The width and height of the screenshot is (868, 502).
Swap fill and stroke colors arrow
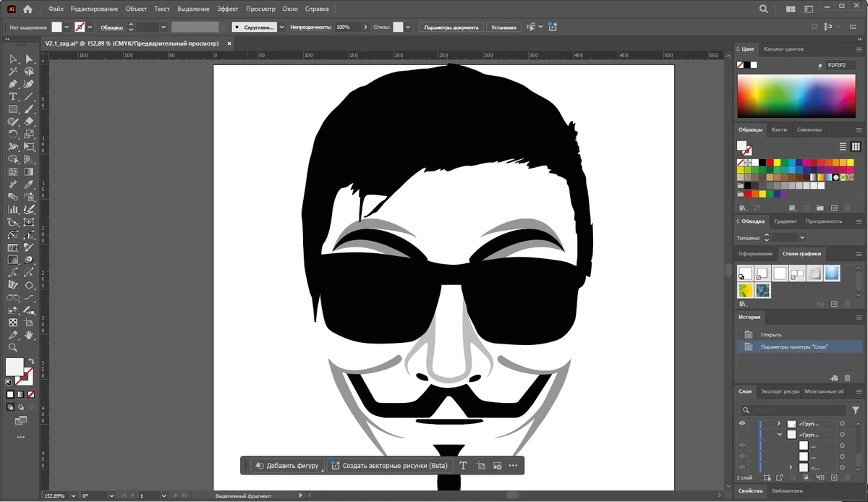[x=31, y=361]
